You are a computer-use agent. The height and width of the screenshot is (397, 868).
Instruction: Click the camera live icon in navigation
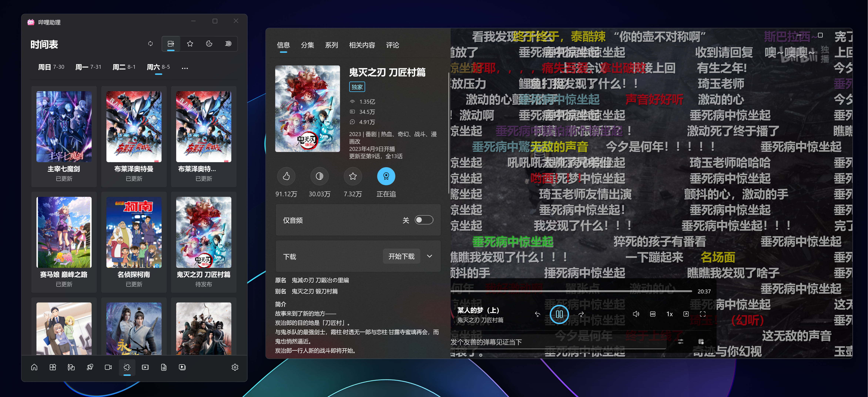[x=108, y=367]
